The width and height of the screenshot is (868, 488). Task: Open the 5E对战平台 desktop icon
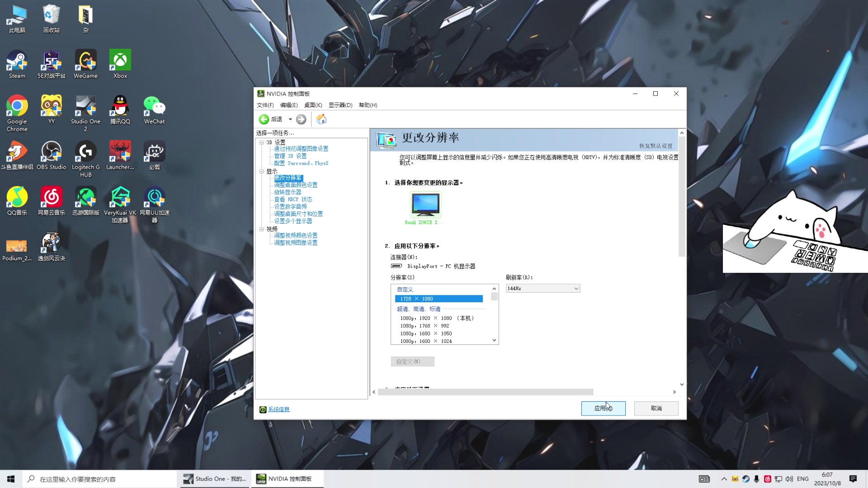pyautogui.click(x=52, y=64)
